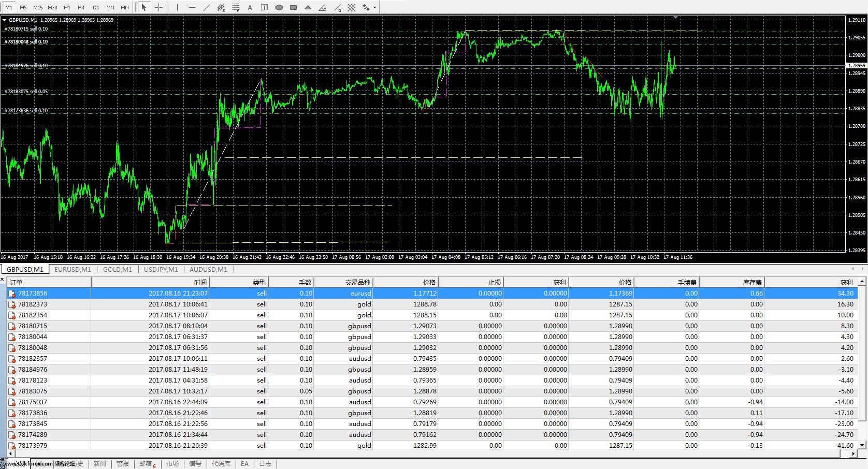The image size is (868, 469).
Task: Open the AUDUSD,M1 chart tab
Action: click(x=208, y=269)
